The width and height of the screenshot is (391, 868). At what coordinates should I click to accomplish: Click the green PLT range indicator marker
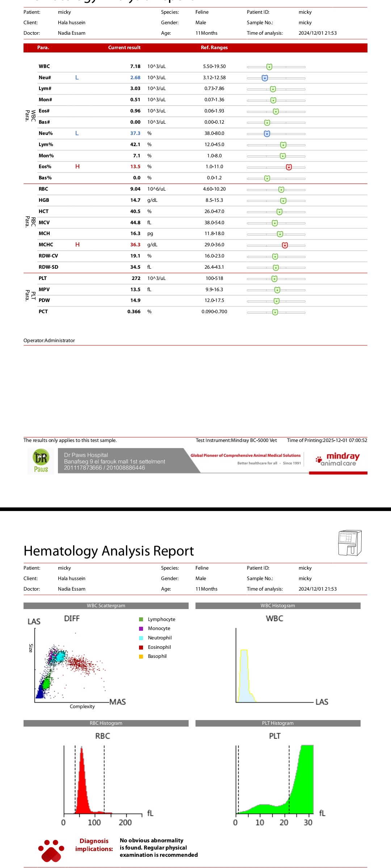point(274,279)
